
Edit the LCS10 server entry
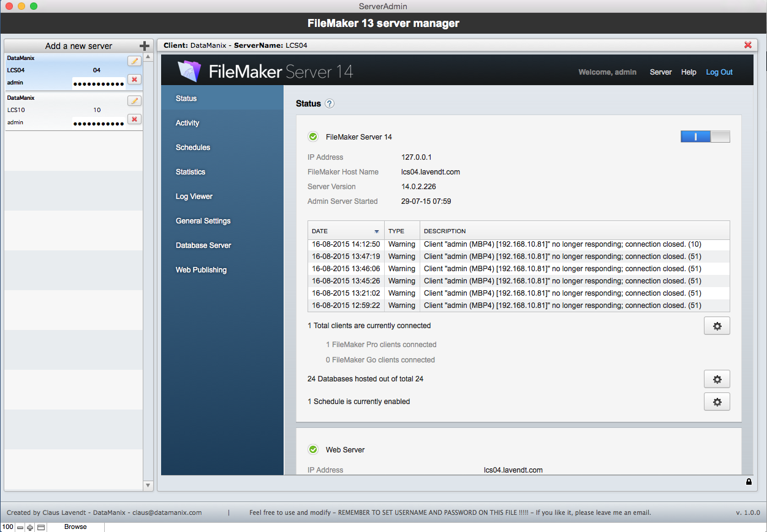point(134,100)
